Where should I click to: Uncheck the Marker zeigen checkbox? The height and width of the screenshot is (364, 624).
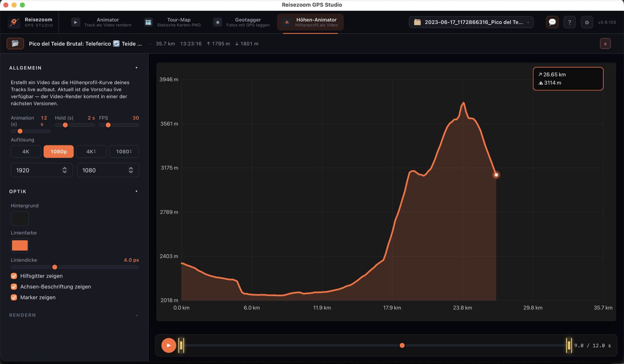tap(14, 297)
